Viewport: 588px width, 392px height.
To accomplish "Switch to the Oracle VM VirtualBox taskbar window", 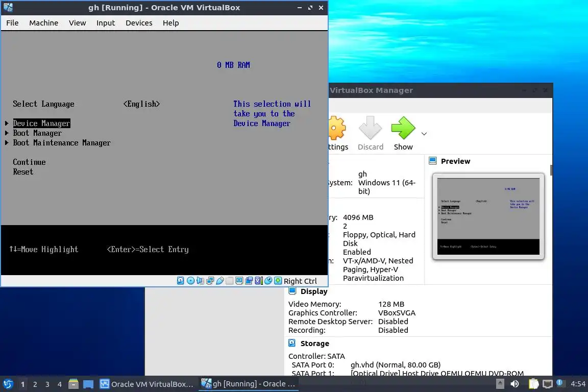I will coord(146,384).
